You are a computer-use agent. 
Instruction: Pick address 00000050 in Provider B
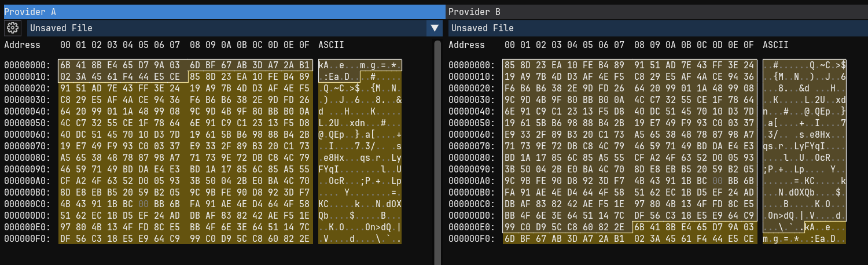tap(472, 123)
